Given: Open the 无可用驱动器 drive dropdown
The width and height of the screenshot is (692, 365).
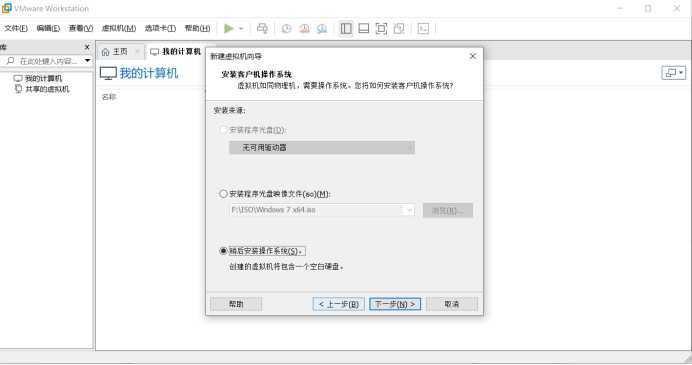Looking at the screenshot, I should (322, 147).
